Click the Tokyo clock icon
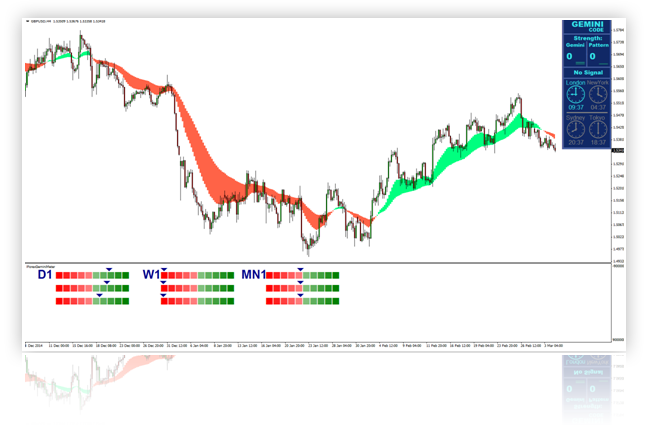 [598, 130]
